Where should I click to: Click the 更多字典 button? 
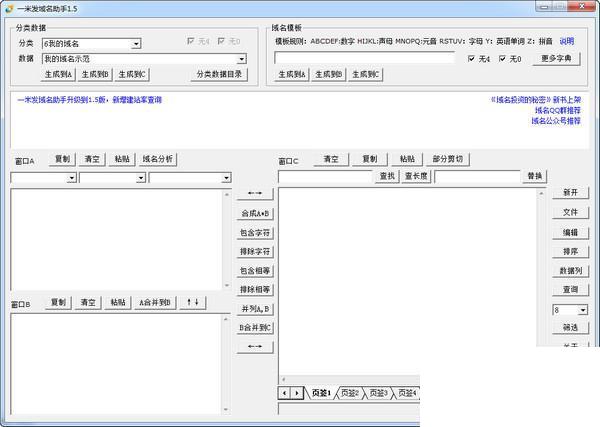pyautogui.click(x=556, y=59)
